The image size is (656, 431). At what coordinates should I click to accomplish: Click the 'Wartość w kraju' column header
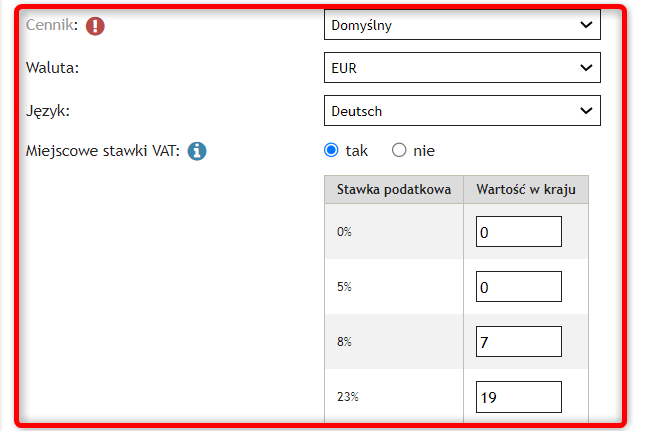(x=526, y=190)
